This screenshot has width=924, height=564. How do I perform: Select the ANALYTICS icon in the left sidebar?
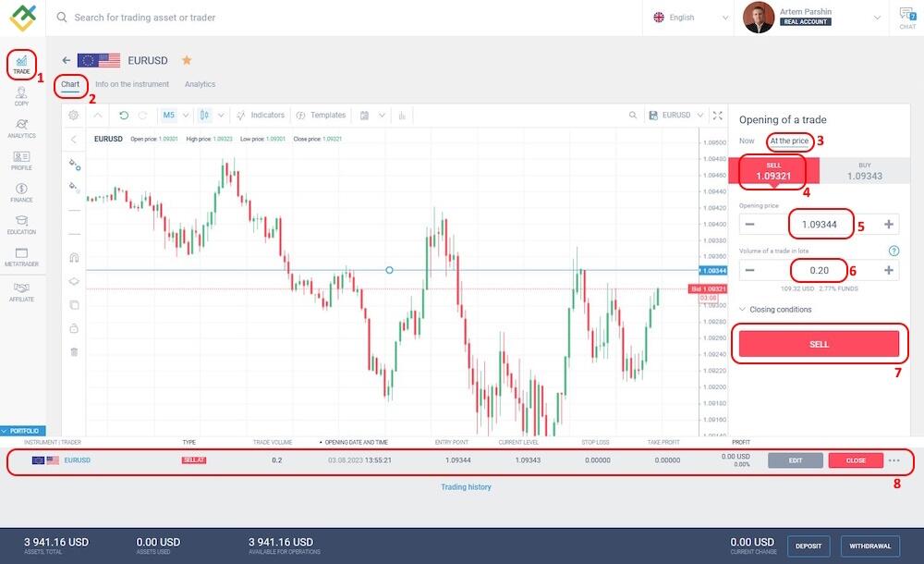pyautogui.click(x=20, y=129)
